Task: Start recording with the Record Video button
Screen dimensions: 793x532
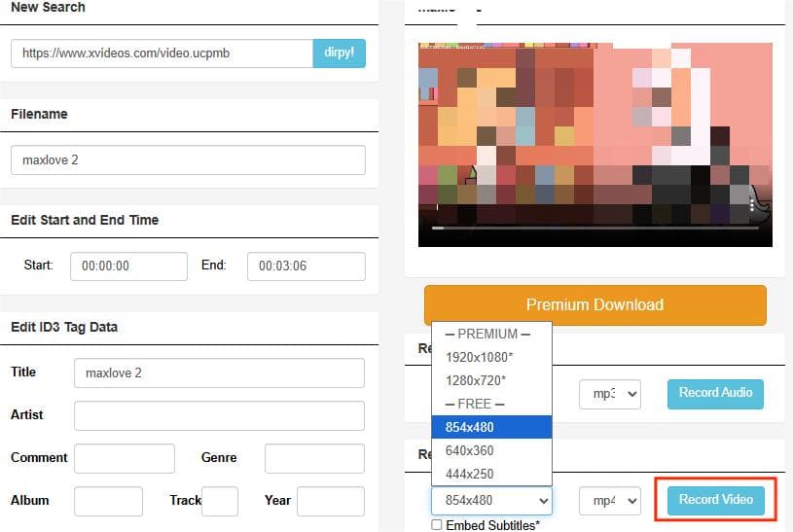Action: [716, 500]
